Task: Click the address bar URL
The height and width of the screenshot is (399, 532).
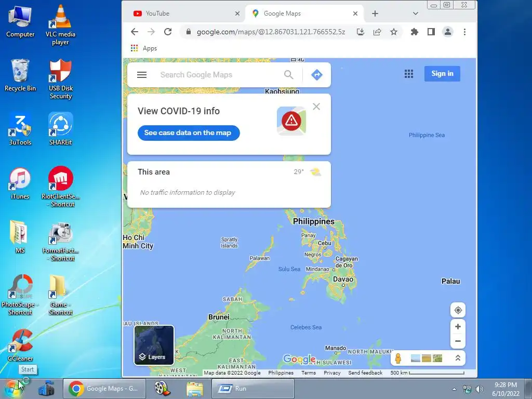Action: click(271, 32)
